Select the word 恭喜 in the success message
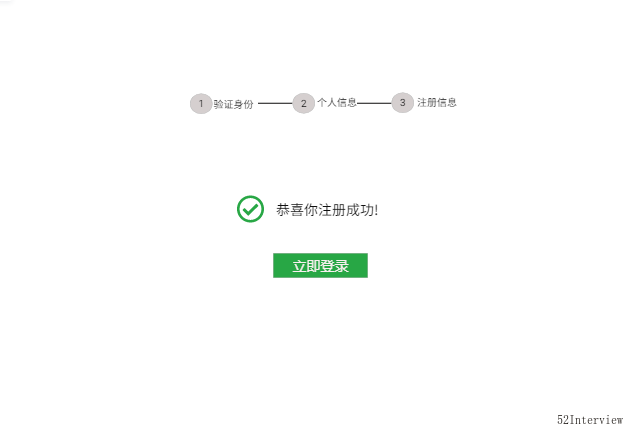This screenshot has width=634, height=436. coord(290,210)
